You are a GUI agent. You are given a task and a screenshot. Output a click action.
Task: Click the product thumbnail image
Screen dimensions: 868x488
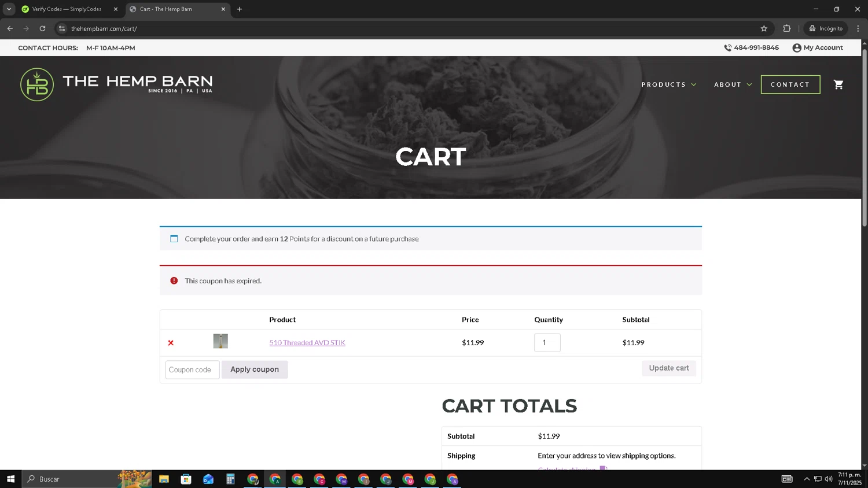click(220, 341)
